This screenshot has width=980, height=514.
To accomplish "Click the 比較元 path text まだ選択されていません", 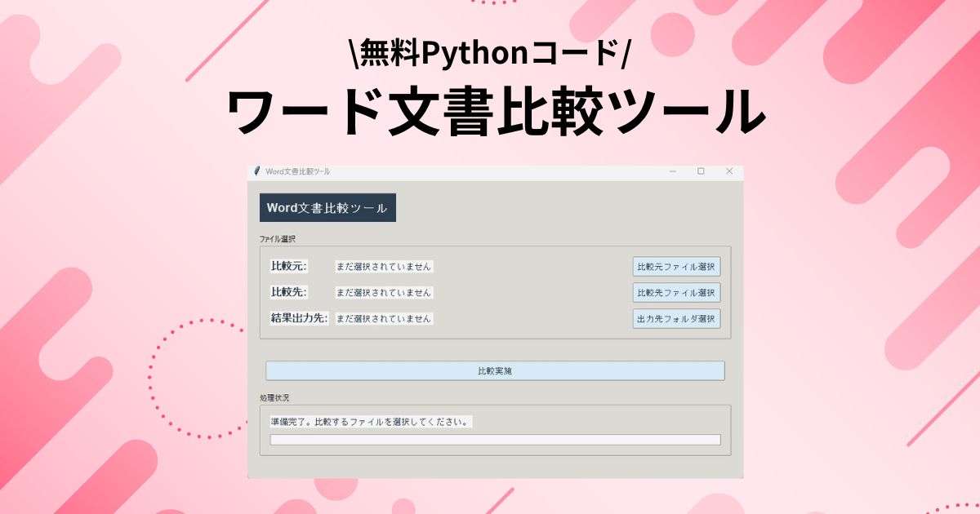I will pyautogui.click(x=384, y=266).
